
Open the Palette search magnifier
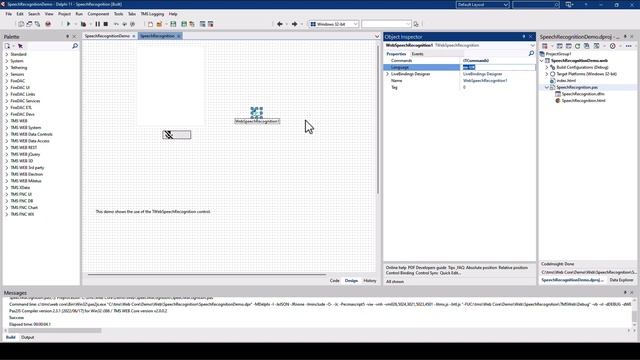click(75, 46)
